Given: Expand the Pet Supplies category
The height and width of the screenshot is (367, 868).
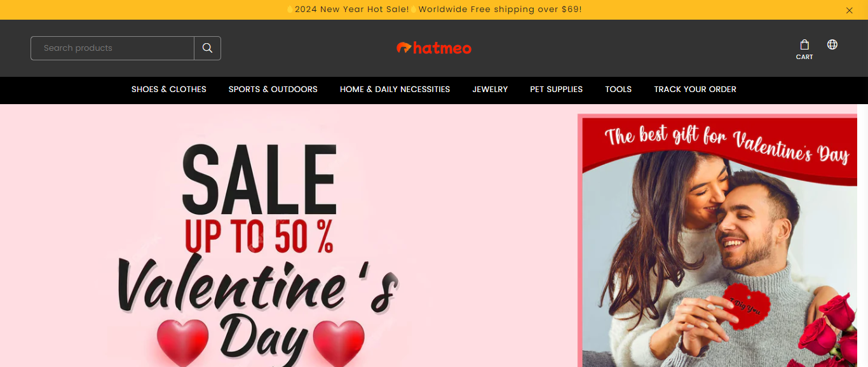Looking at the screenshot, I should (x=556, y=90).
